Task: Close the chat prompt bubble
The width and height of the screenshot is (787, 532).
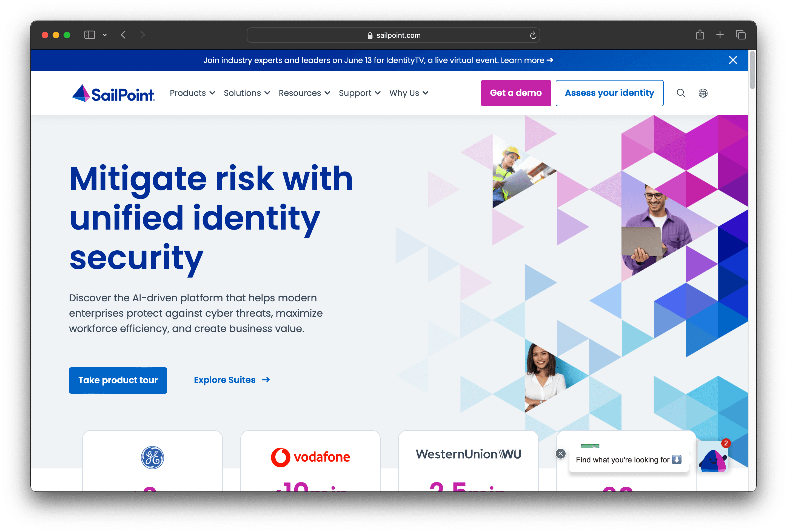Action: click(x=560, y=454)
